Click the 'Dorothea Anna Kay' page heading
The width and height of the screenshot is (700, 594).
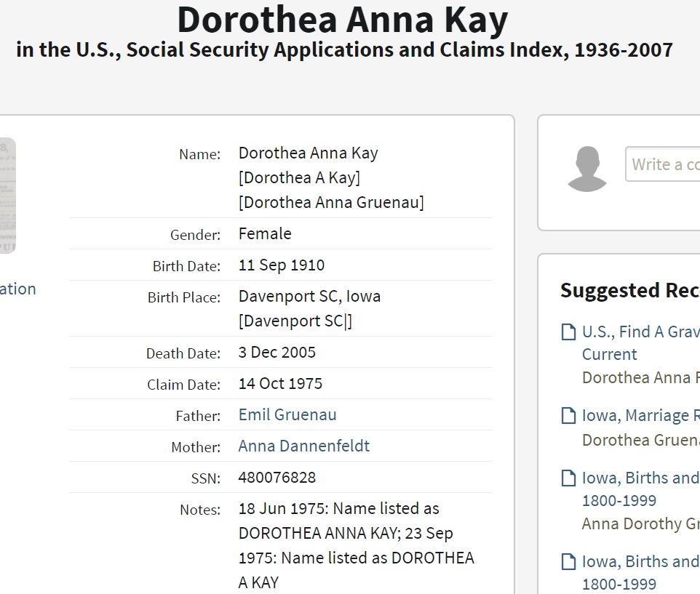click(x=343, y=20)
